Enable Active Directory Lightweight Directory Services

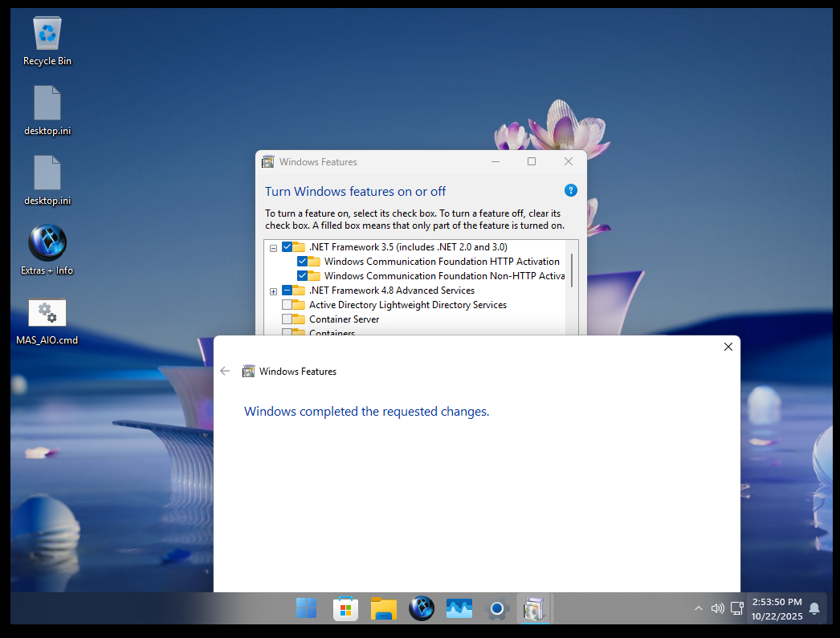click(x=287, y=304)
